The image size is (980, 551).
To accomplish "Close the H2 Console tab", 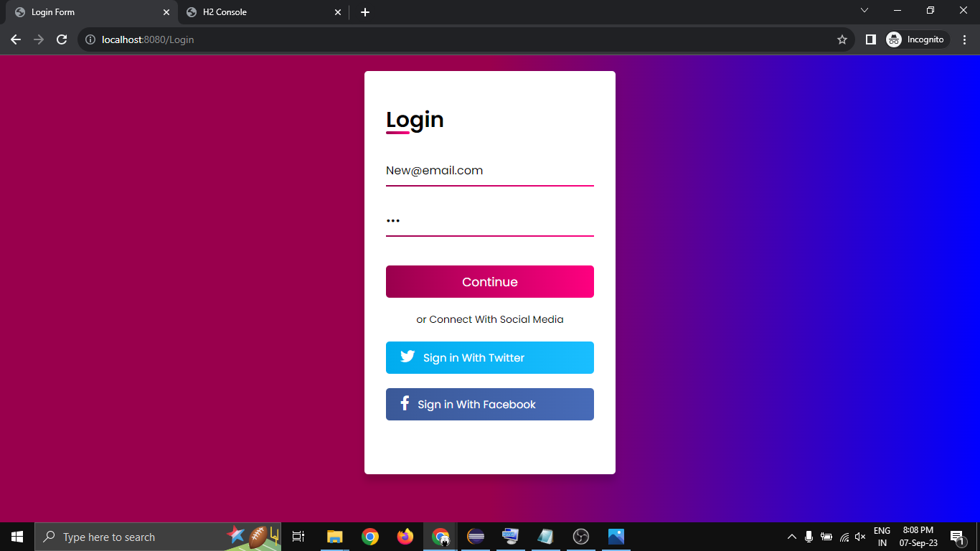I will tap(338, 12).
